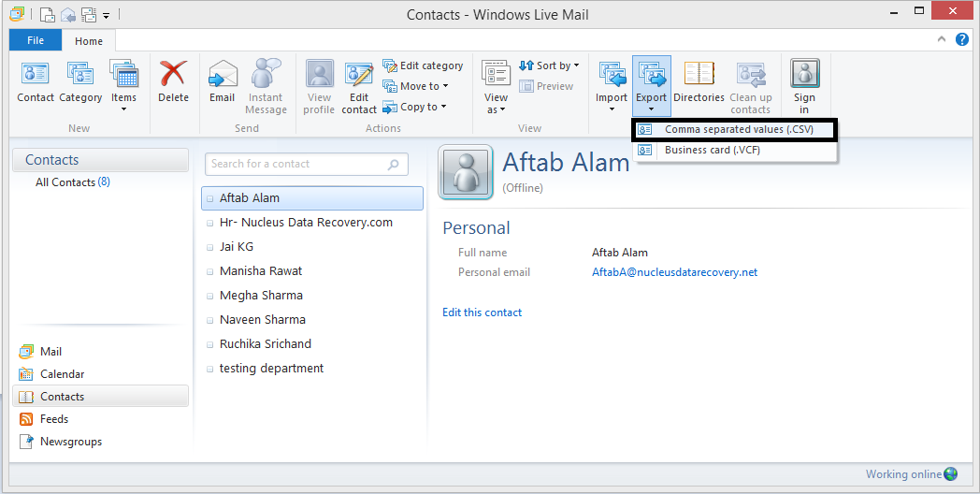Click the Working online status

click(x=911, y=474)
